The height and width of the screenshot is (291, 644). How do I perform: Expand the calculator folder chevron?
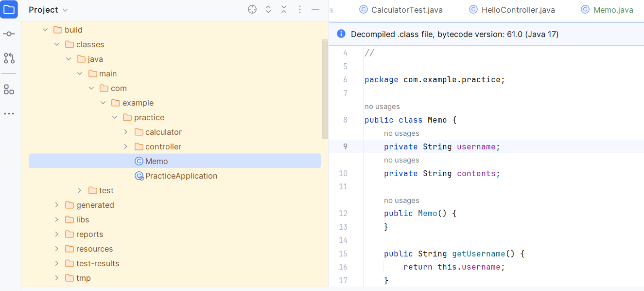pyautogui.click(x=126, y=132)
